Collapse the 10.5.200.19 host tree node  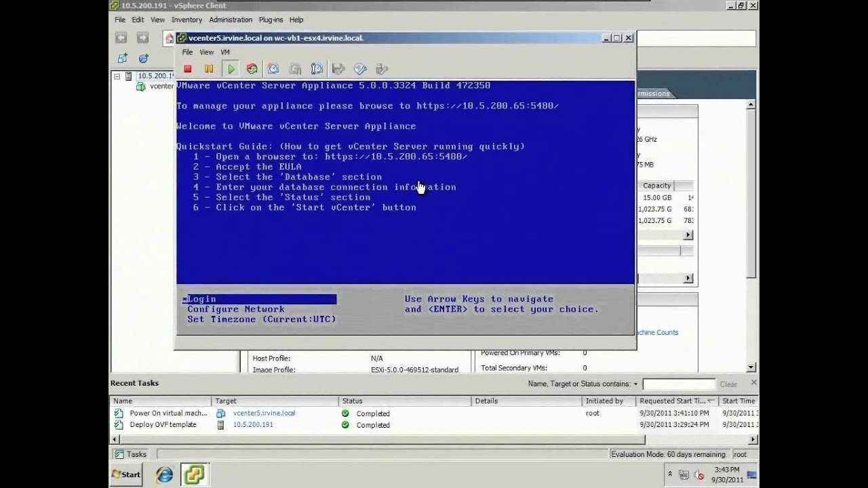[117, 77]
